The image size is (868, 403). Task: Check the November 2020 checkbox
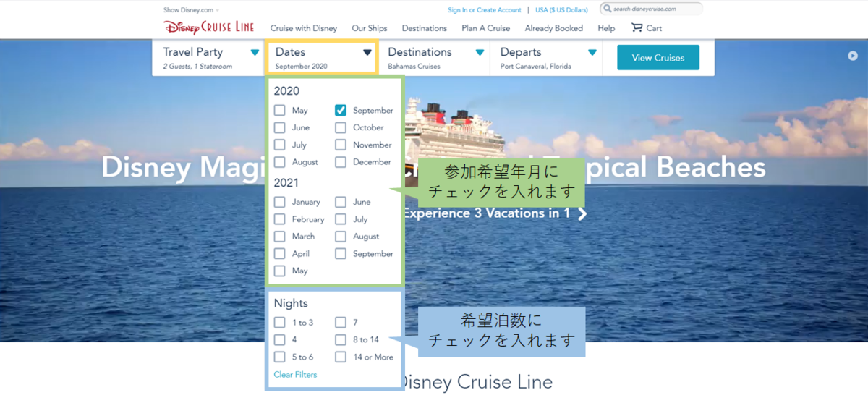(340, 145)
